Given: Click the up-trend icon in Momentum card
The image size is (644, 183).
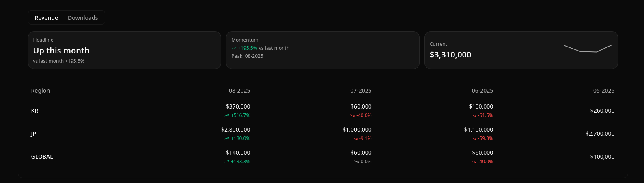Looking at the screenshot, I should click(234, 48).
